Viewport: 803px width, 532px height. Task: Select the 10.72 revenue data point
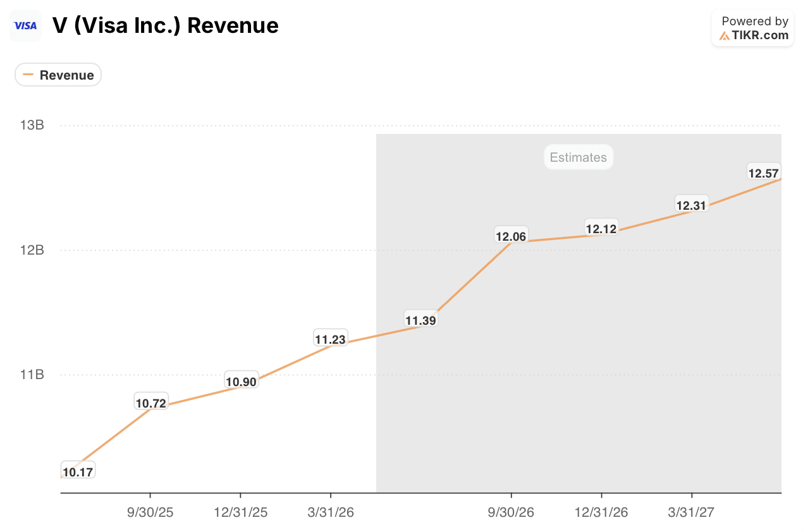(150, 402)
